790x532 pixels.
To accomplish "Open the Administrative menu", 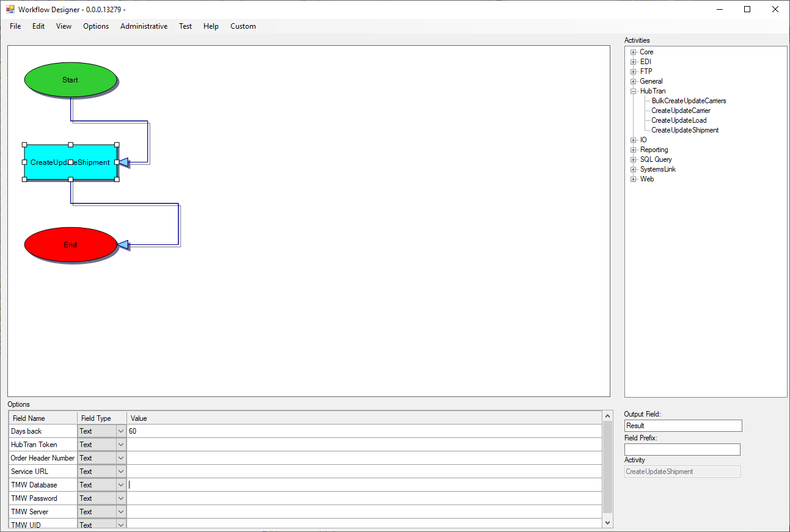I will tap(144, 26).
